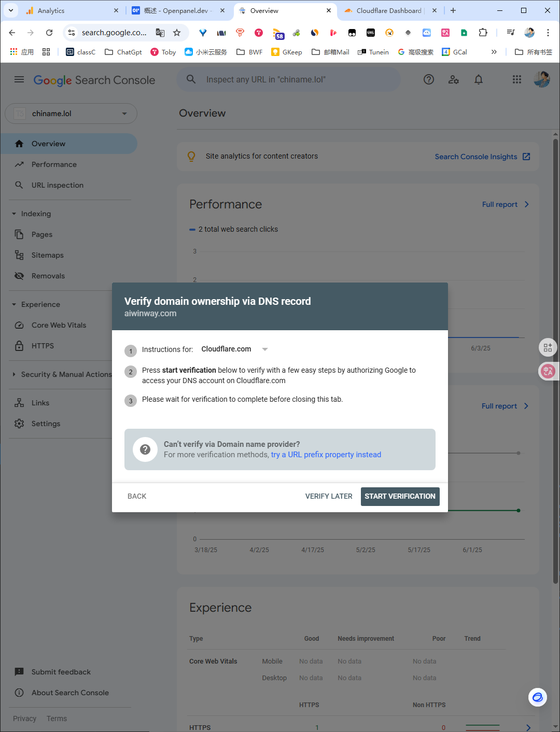Collapse the Experience section
The width and height of the screenshot is (560, 732).
tap(14, 304)
